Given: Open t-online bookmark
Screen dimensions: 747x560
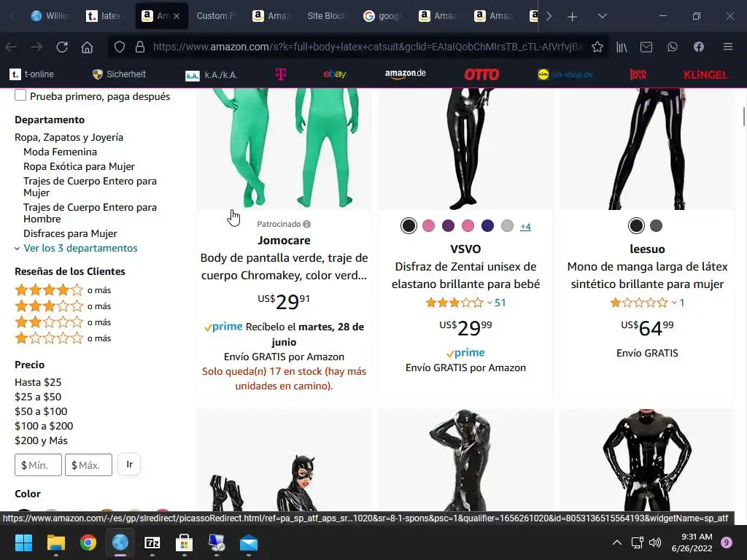Looking at the screenshot, I should [x=31, y=74].
